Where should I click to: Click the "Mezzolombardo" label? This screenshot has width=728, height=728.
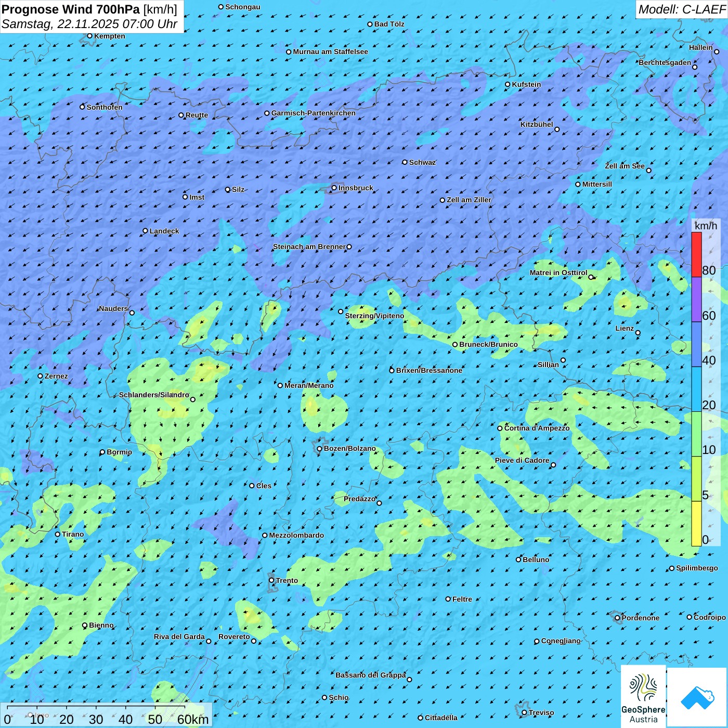[x=296, y=535]
